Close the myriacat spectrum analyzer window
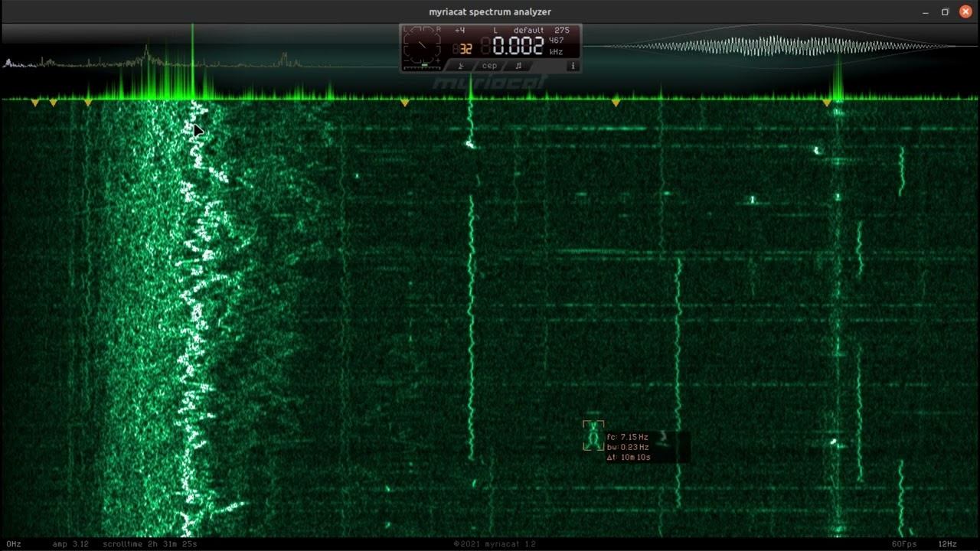The width and height of the screenshot is (980, 551). (x=965, y=11)
